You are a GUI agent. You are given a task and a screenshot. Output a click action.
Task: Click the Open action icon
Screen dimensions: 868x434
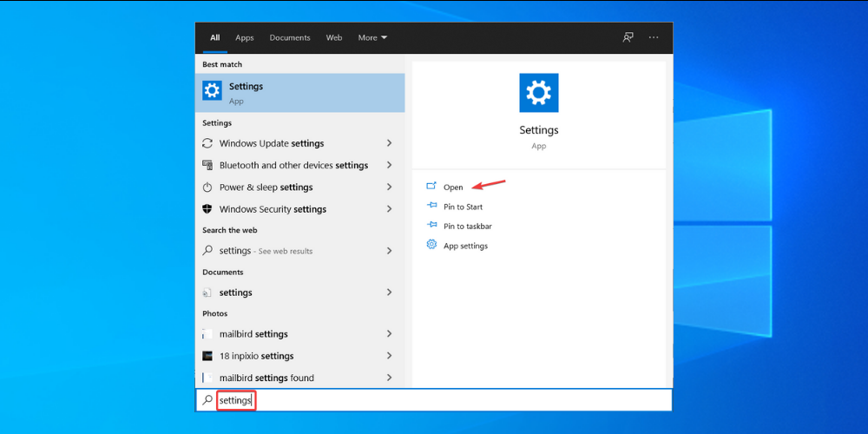431,187
